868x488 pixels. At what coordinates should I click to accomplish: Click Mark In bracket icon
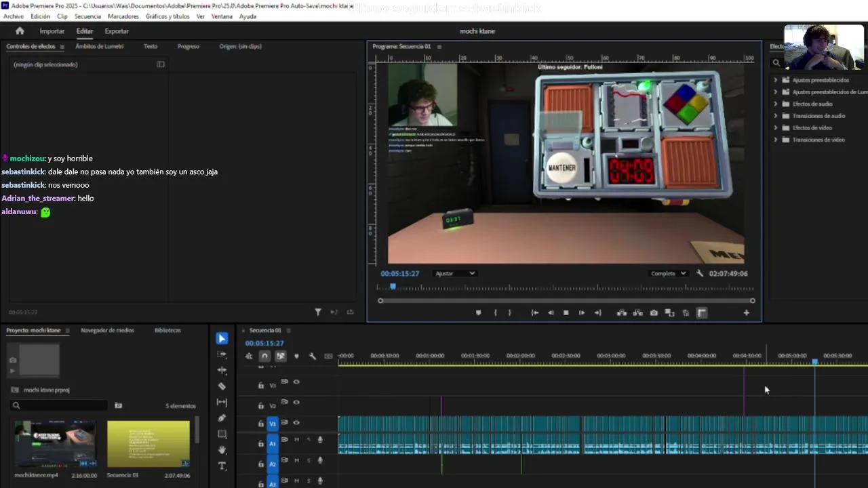click(x=495, y=312)
